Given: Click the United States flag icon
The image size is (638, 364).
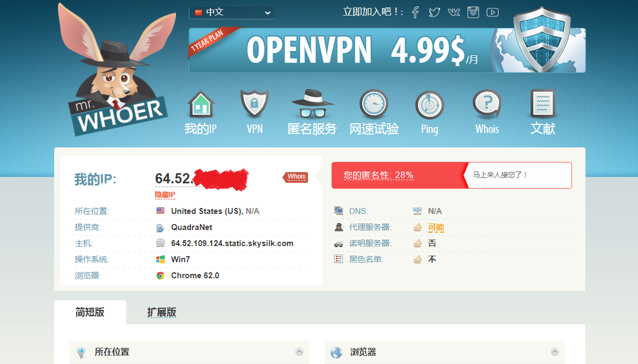Looking at the screenshot, I should 160,211.
